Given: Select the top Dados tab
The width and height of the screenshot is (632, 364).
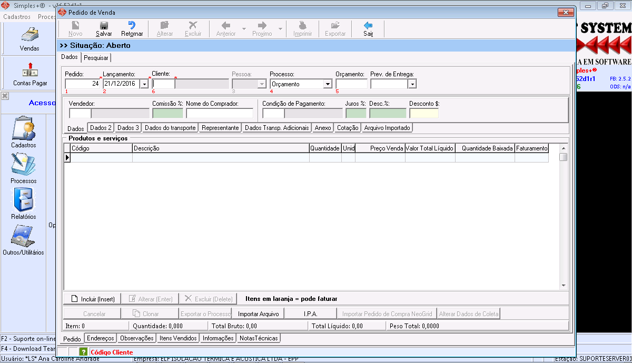Looking at the screenshot, I should (x=70, y=57).
